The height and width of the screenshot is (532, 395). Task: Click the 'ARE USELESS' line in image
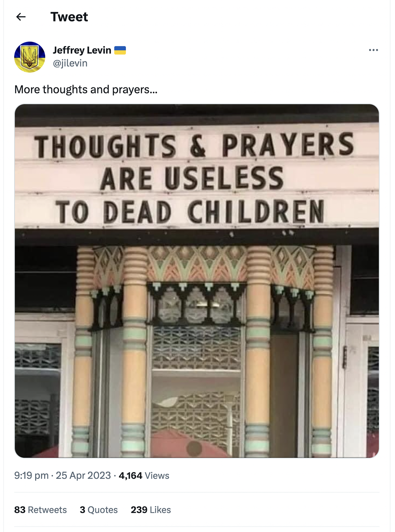pos(192,178)
